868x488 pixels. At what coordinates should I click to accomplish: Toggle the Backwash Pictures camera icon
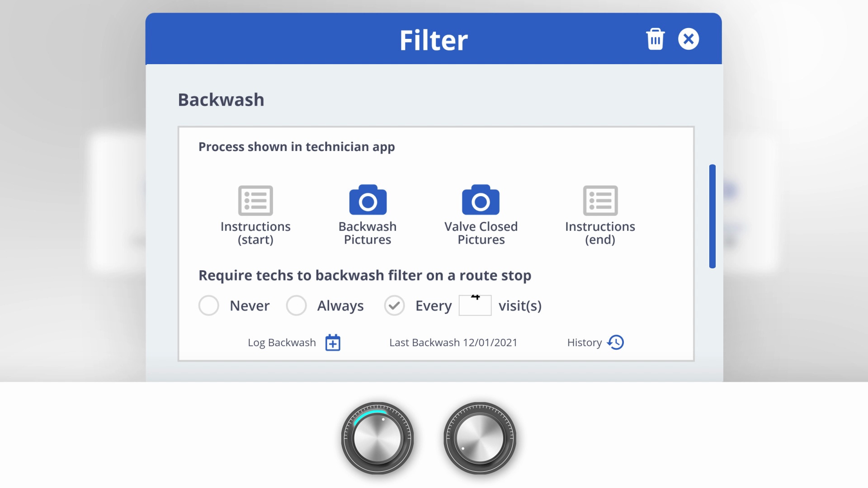[x=368, y=200]
